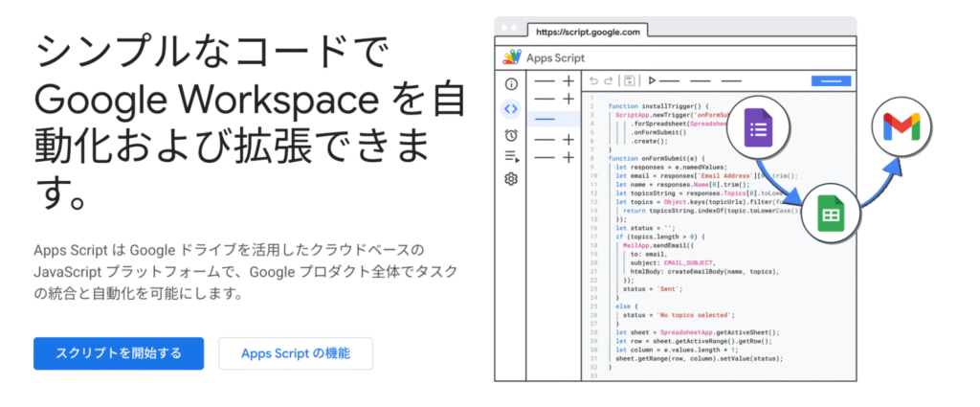Open the Project Settings gear icon
This screenshot has width=980, height=407.
pyautogui.click(x=511, y=179)
